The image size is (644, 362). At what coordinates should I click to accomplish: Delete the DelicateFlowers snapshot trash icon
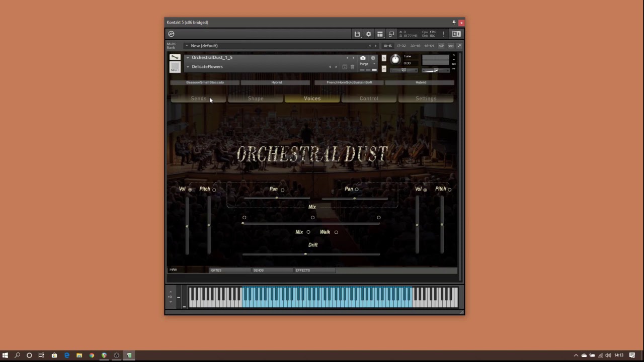352,67
